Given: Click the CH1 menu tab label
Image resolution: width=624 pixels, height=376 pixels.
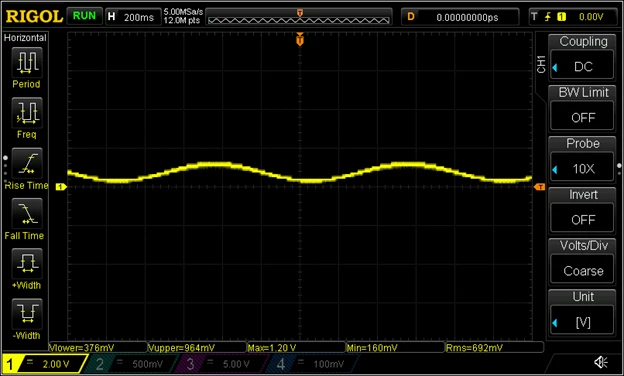Looking at the screenshot, I should [541, 64].
